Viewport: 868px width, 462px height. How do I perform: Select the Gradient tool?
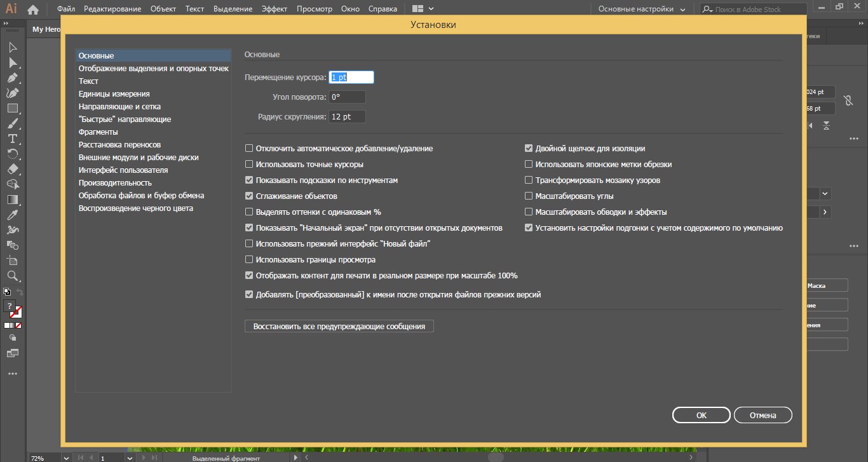tap(12, 200)
